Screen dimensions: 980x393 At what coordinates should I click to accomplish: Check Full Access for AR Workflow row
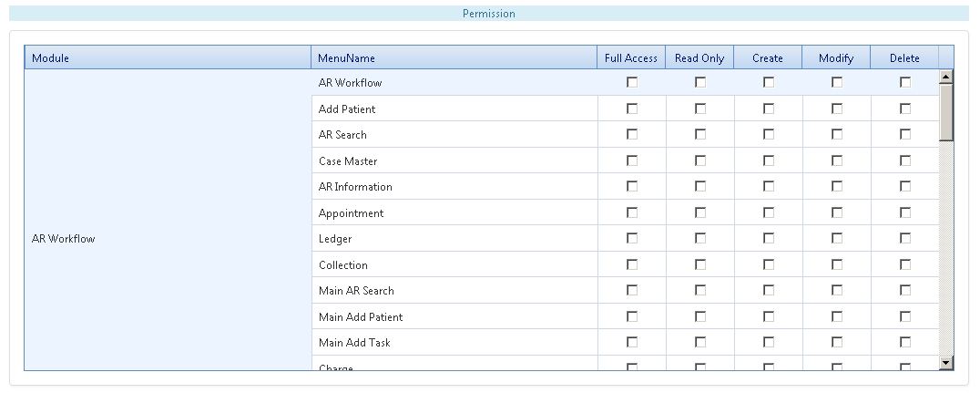point(632,83)
